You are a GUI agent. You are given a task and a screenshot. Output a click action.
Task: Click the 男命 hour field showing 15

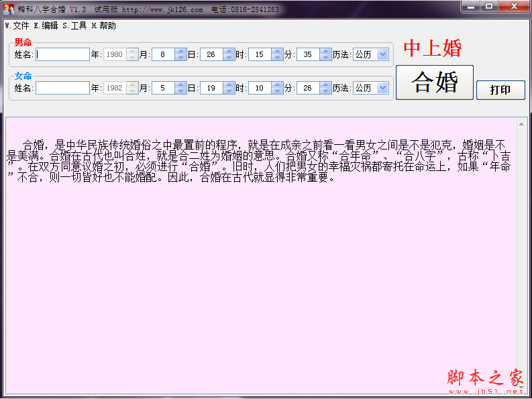click(260, 54)
